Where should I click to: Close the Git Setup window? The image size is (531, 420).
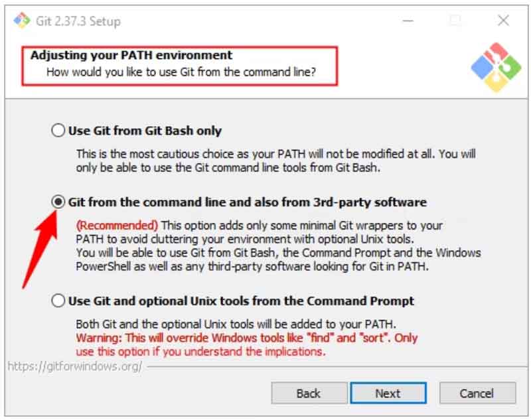[x=502, y=20]
